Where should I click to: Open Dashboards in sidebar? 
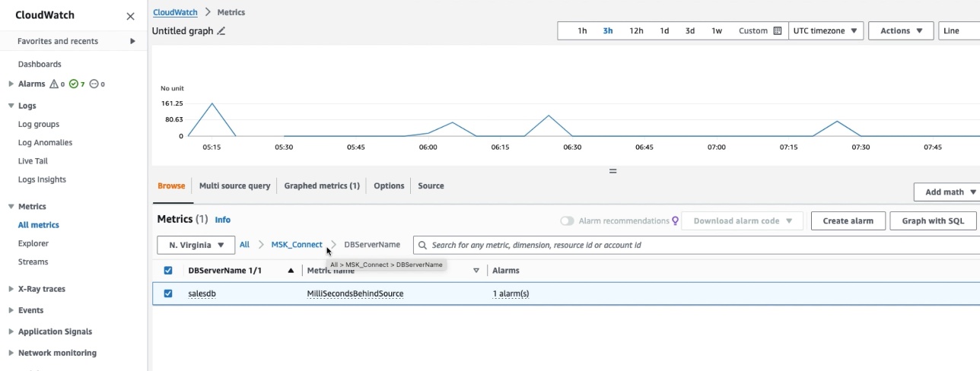click(40, 64)
